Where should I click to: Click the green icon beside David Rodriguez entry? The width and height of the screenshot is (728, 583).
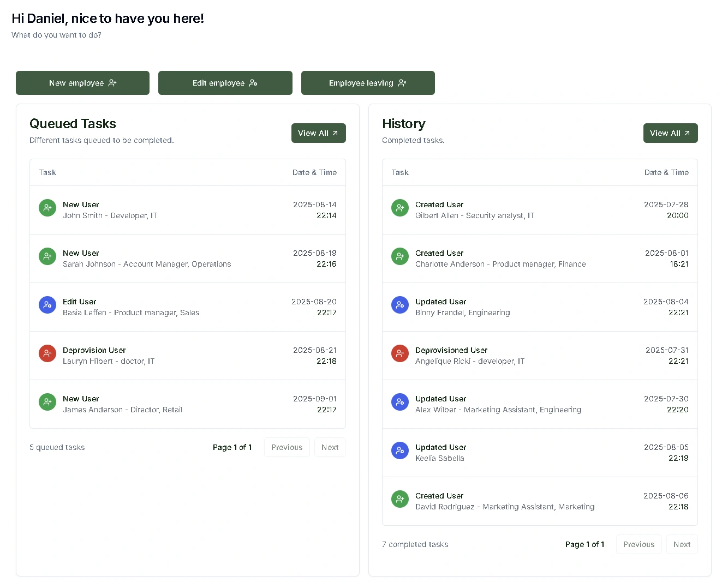400,499
